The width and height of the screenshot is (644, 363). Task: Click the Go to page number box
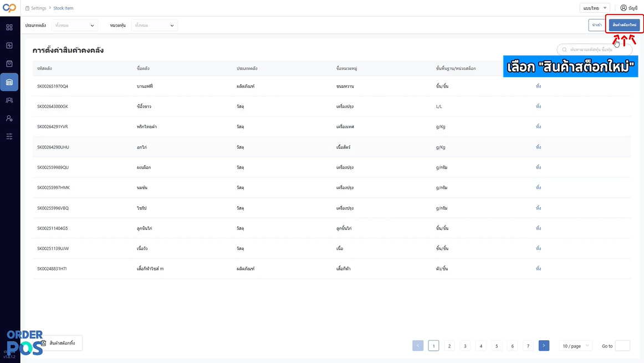pyautogui.click(x=622, y=346)
